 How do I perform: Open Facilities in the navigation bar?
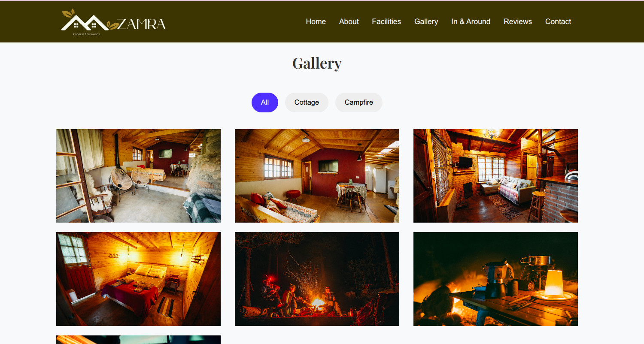pos(386,21)
